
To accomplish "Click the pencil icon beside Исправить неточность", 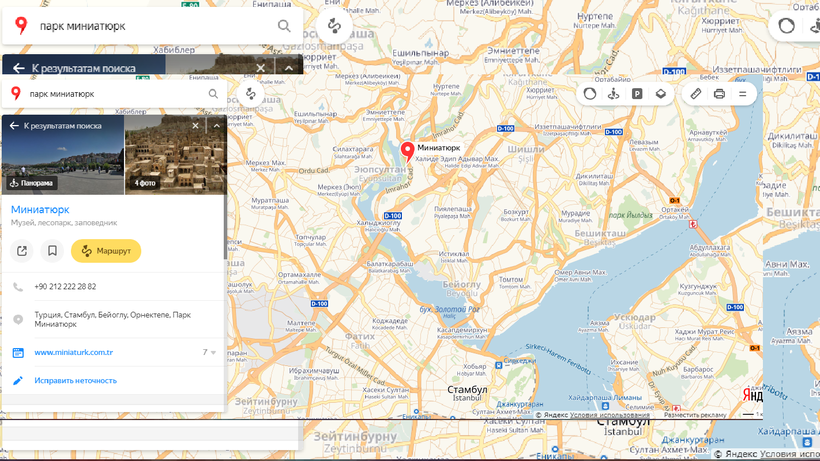I will 18,380.
